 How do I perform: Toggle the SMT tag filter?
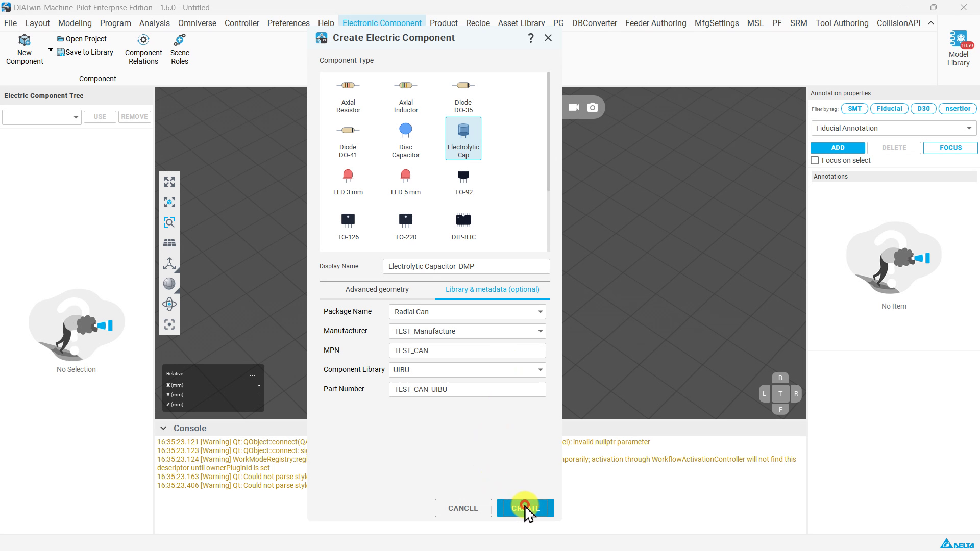point(854,109)
